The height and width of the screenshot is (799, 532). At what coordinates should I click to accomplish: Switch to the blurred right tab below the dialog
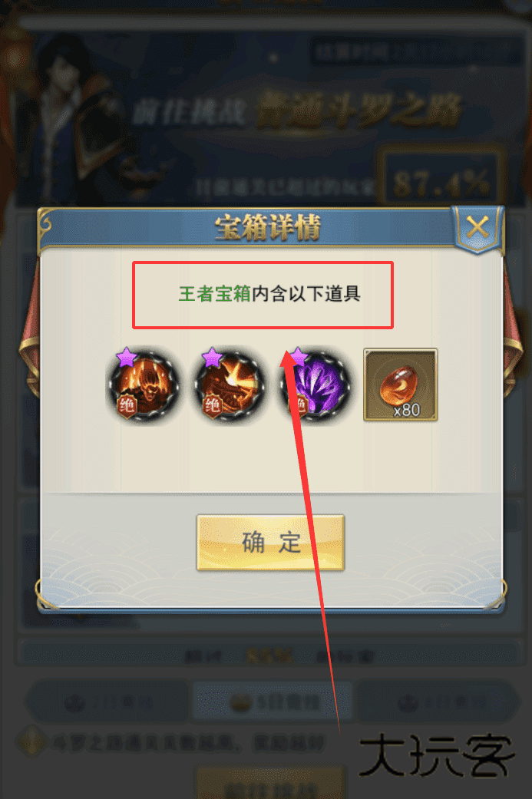click(438, 703)
